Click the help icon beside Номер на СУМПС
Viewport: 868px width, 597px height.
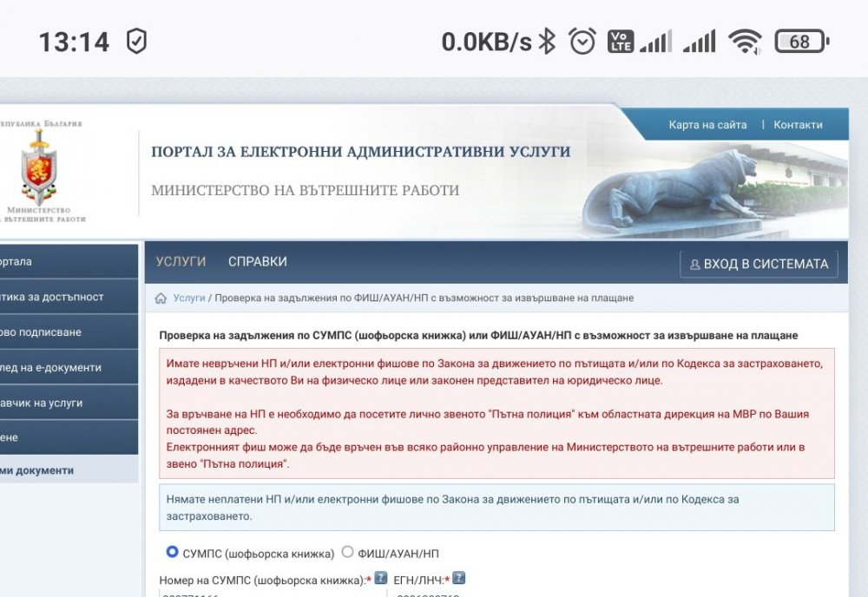coord(380,578)
